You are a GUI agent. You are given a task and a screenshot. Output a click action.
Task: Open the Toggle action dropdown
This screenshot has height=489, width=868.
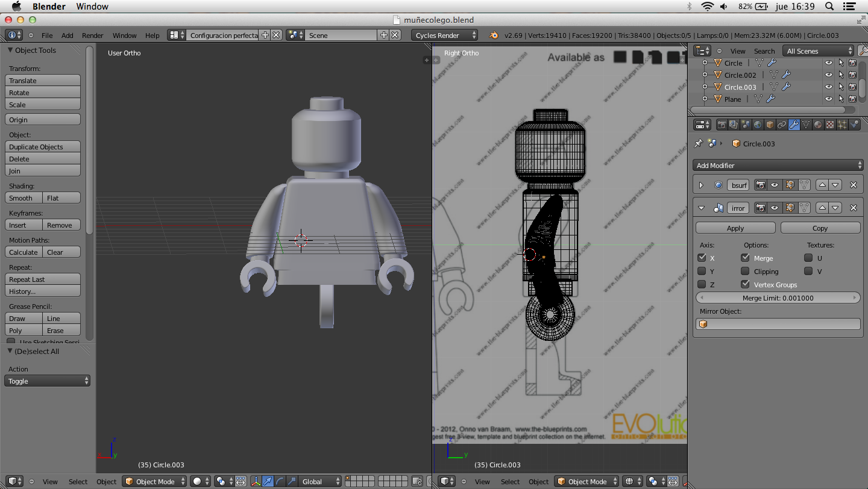tap(47, 381)
